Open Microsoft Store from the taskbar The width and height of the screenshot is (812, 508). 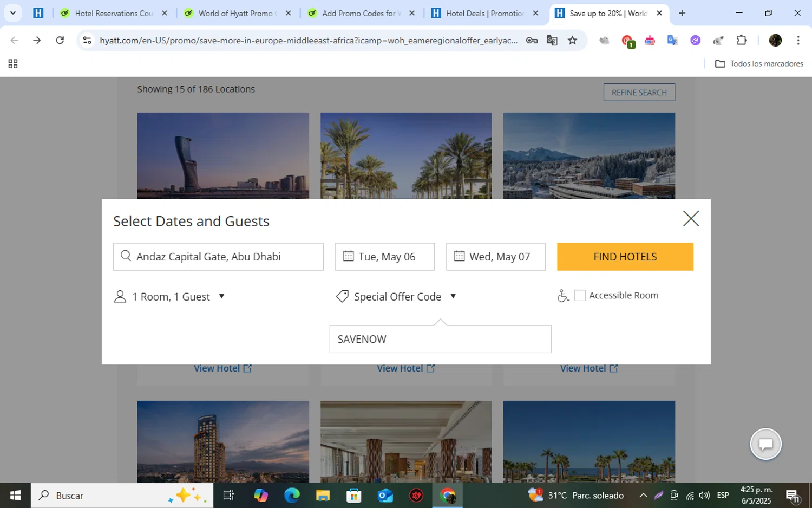(x=354, y=496)
